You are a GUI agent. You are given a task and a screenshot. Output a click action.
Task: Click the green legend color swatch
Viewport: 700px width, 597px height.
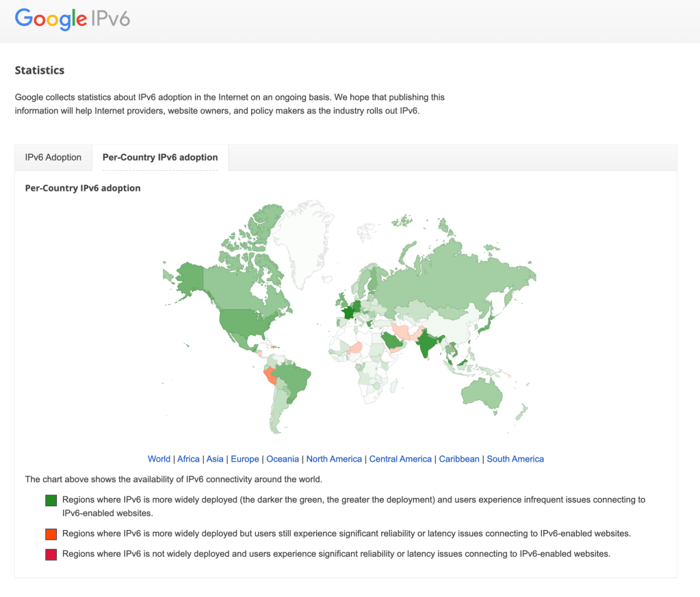coord(51,501)
